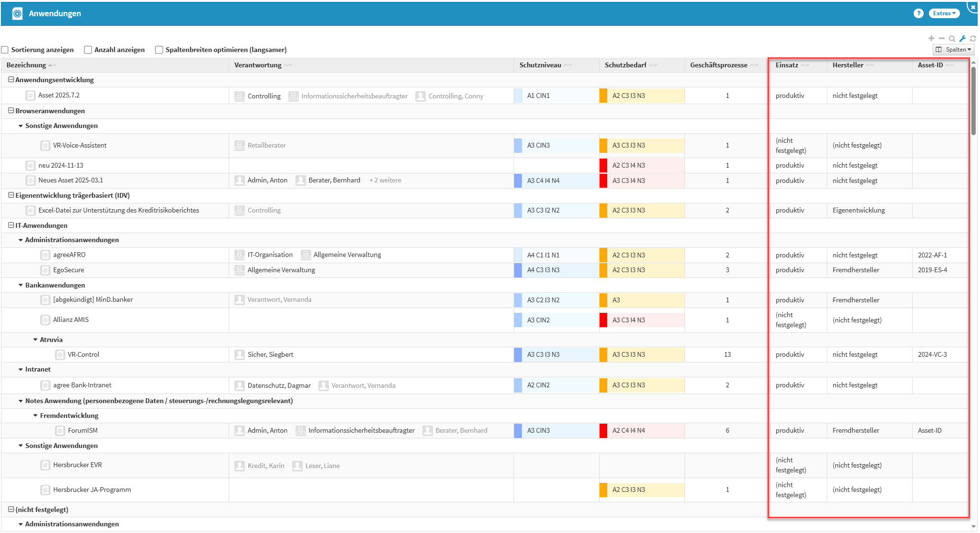Click the plus expand-all icon
980x533 pixels.
point(931,39)
